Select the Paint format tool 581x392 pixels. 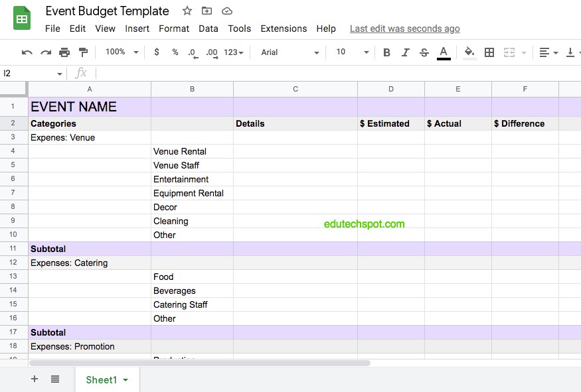[x=82, y=52]
